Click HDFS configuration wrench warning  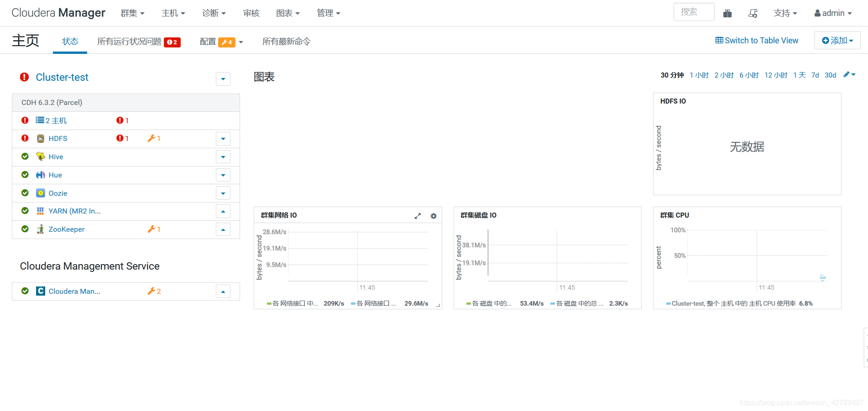pos(154,138)
